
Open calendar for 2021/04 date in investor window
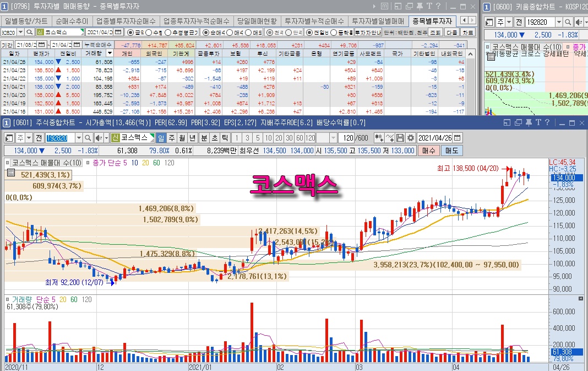coord(118,33)
